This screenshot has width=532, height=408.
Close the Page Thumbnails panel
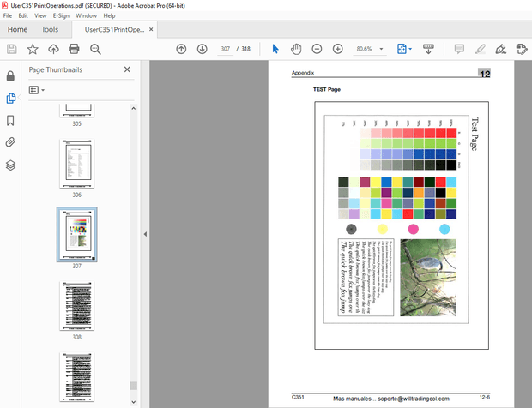[x=127, y=69]
